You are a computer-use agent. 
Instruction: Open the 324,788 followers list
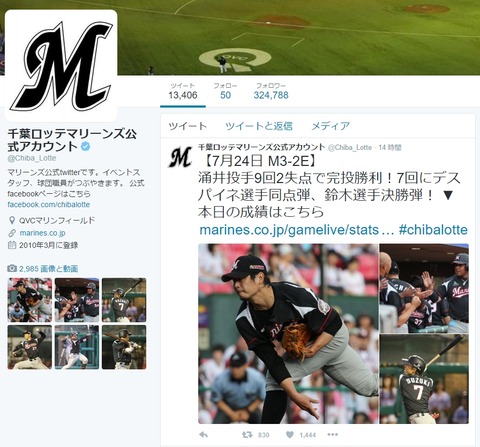pyautogui.click(x=271, y=91)
